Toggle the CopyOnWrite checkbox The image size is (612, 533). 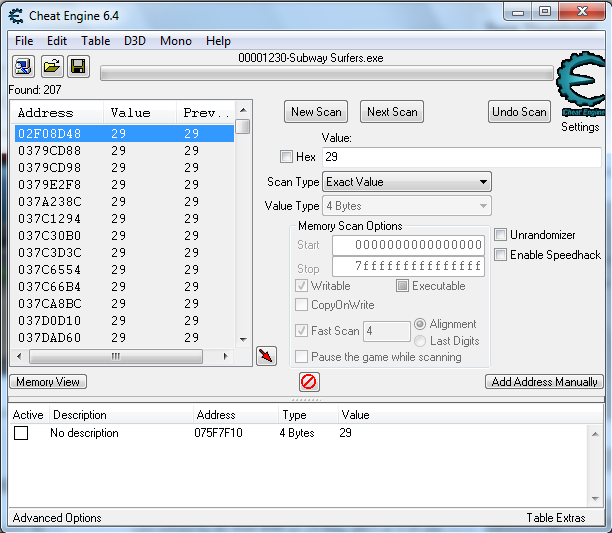click(301, 304)
